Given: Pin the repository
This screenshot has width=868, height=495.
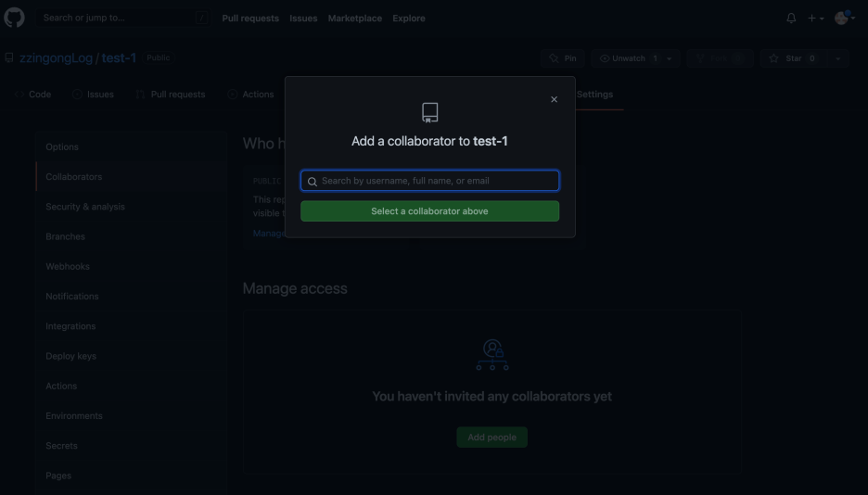Looking at the screenshot, I should click(563, 58).
